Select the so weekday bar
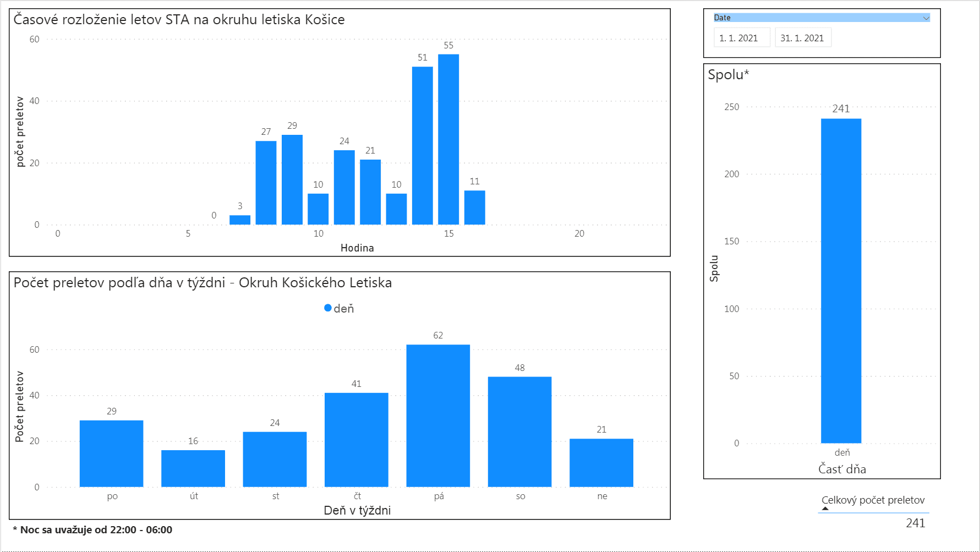Viewport: 980px width, 552px height. pos(519,431)
